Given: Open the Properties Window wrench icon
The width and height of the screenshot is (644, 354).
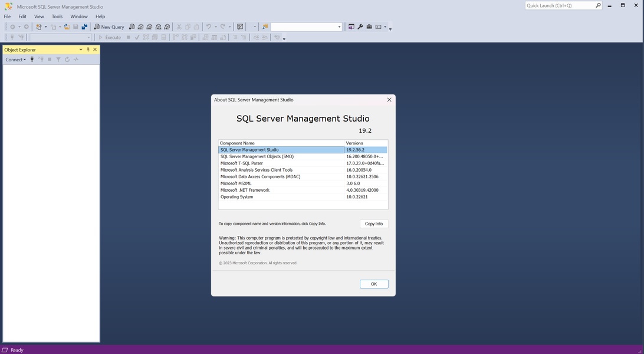Looking at the screenshot, I should point(360,27).
